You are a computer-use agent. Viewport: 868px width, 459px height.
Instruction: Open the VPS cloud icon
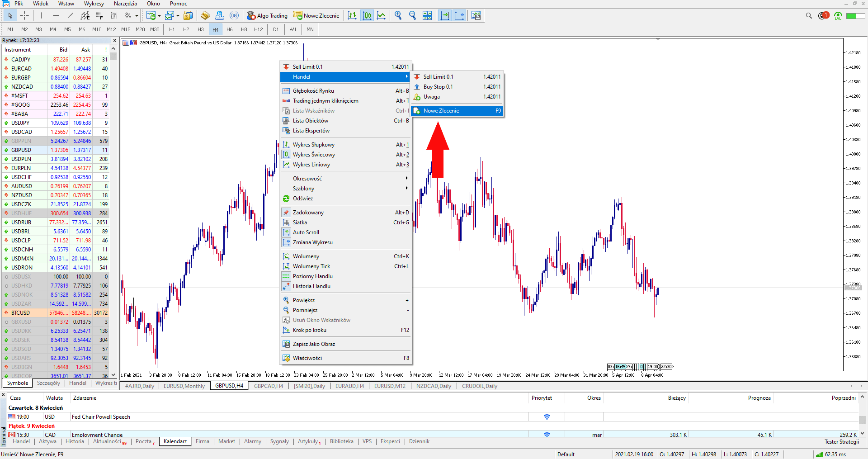click(220, 15)
